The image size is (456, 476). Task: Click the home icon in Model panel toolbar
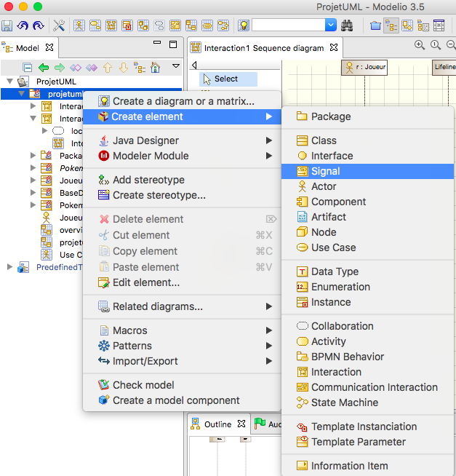(x=155, y=68)
